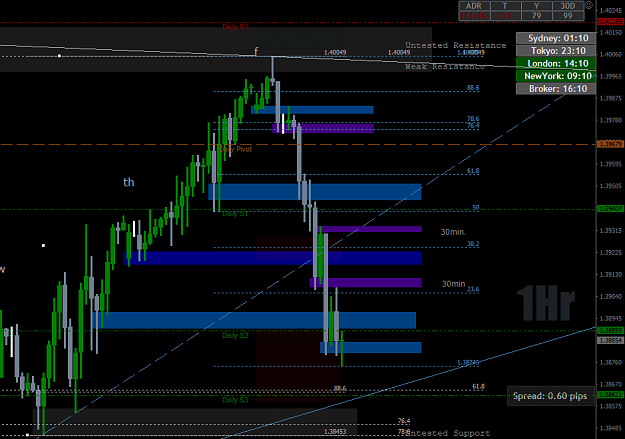Select the Fibonacci 50 level label

pos(476,207)
